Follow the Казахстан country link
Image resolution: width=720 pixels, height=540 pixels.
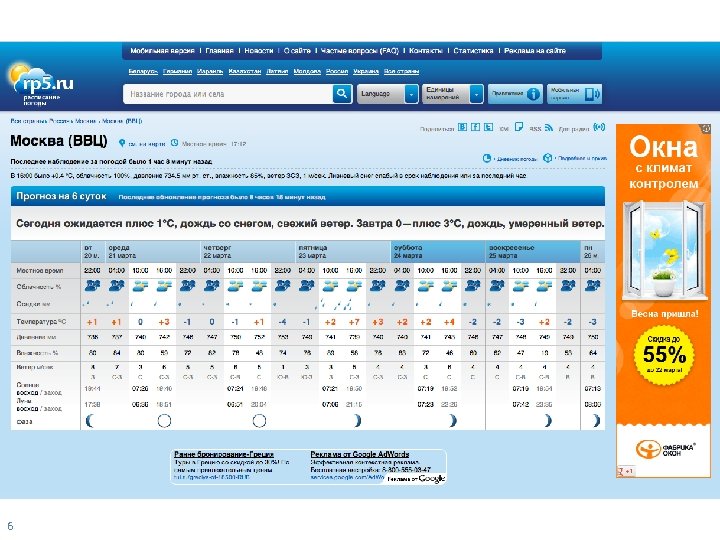point(244,71)
